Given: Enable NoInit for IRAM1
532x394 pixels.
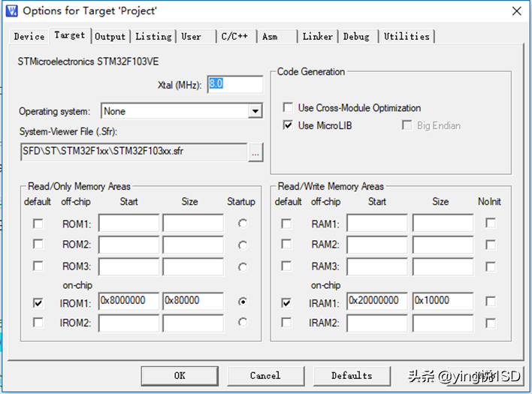Looking at the screenshot, I should 491,302.
